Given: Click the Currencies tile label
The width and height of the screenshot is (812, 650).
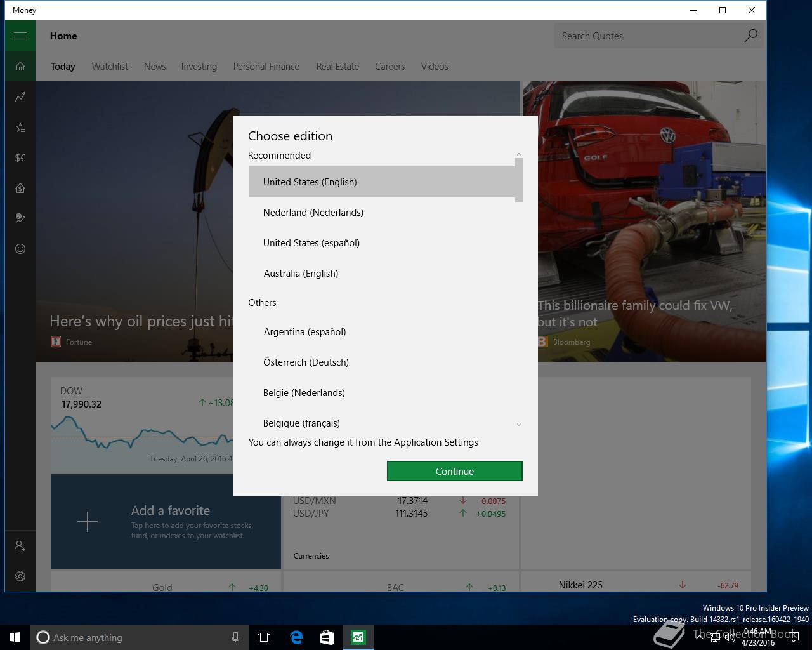Looking at the screenshot, I should coord(311,556).
